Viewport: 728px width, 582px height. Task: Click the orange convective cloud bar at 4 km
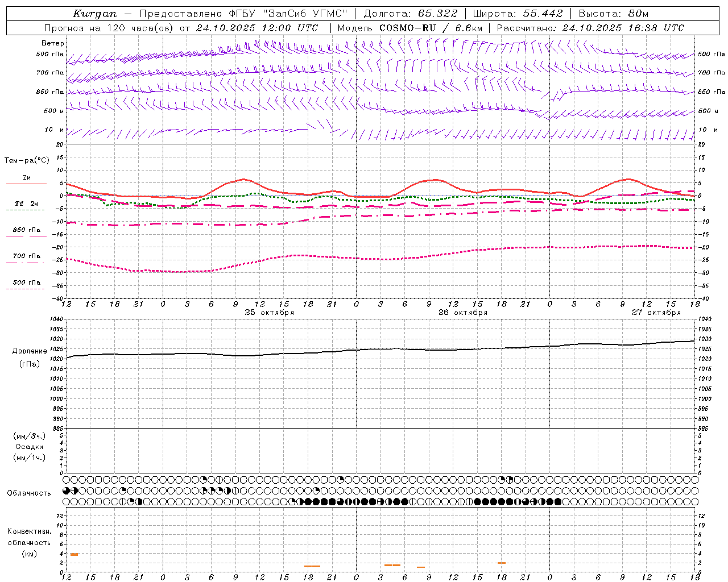tap(74, 554)
